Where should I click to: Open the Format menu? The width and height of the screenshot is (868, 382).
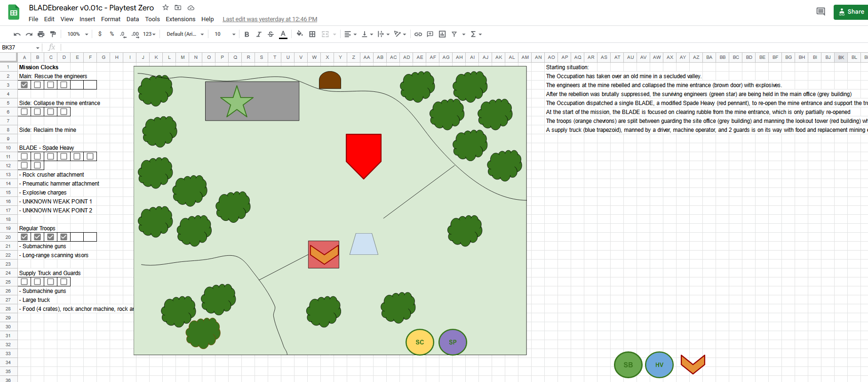111,19
